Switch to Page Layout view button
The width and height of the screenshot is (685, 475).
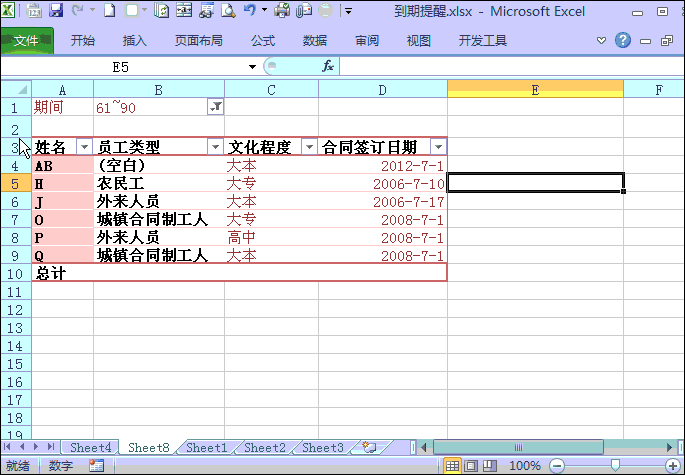click(471, 466)
